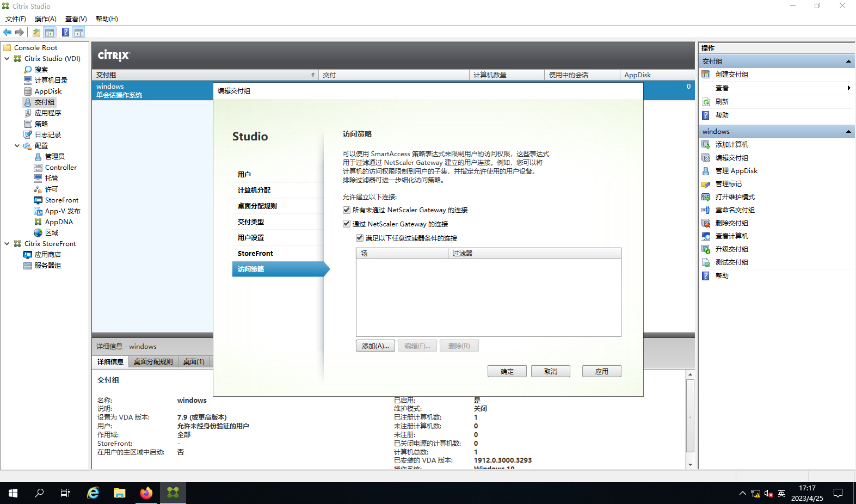The image size is (856, 504).
Task: Click the 应用 button
Action: click(x=601, y=372)
